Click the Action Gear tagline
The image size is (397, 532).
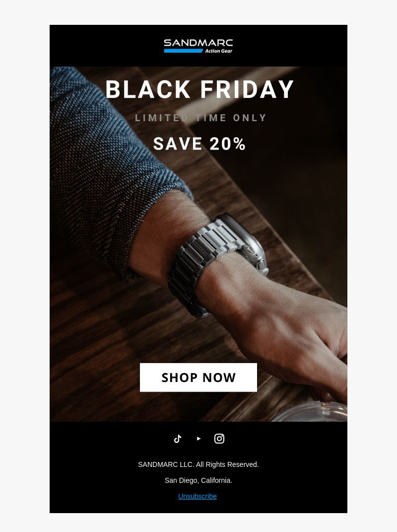pyautogui.click(x=219, y=51)
